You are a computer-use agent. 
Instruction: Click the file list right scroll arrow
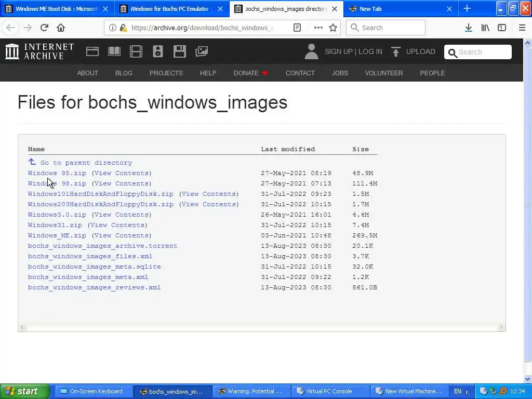[x=501, y=327]
